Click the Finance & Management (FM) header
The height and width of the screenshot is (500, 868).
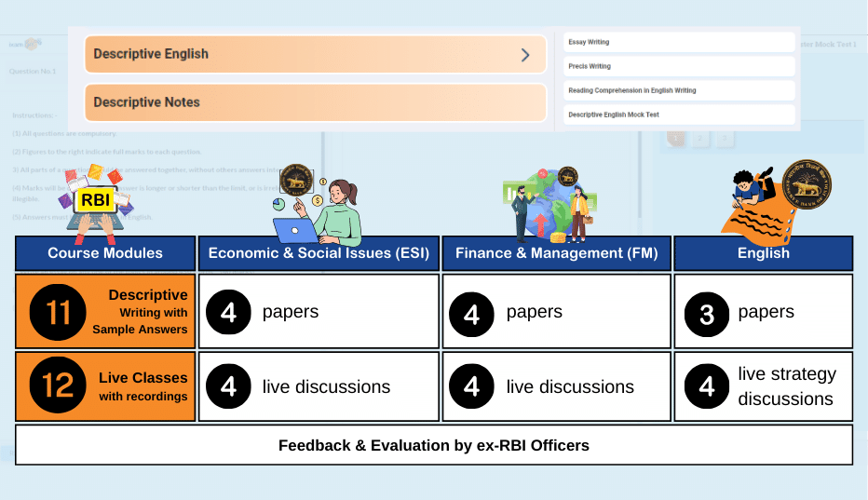(556, 253)
